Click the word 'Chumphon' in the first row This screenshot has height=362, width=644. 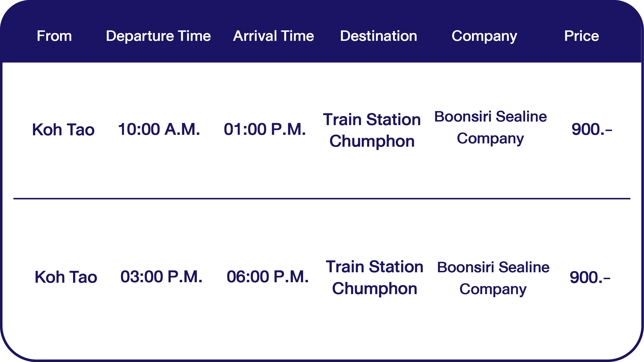pyautogui.click(x=372, y=141)
